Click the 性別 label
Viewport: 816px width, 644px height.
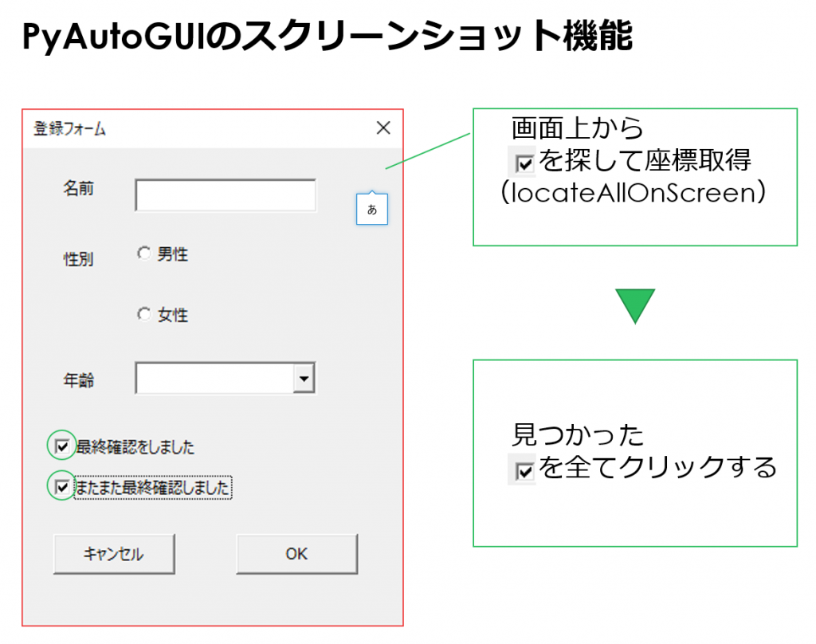79,259
